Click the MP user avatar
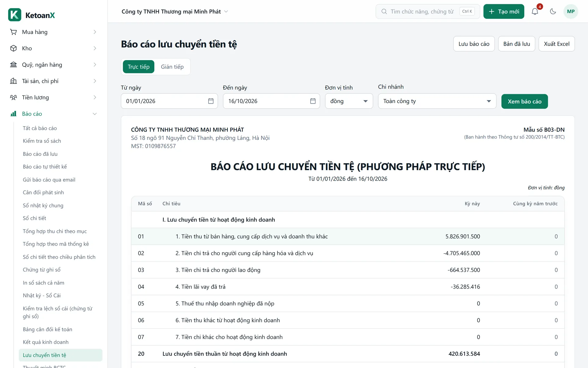The width and height of the screenshot is (588, 368). (571, 11)
